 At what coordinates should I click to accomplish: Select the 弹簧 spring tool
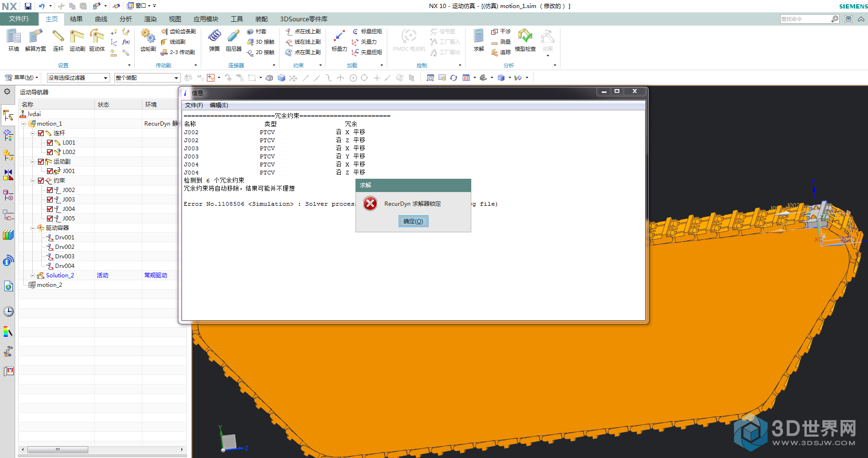(x=215, y=40)
